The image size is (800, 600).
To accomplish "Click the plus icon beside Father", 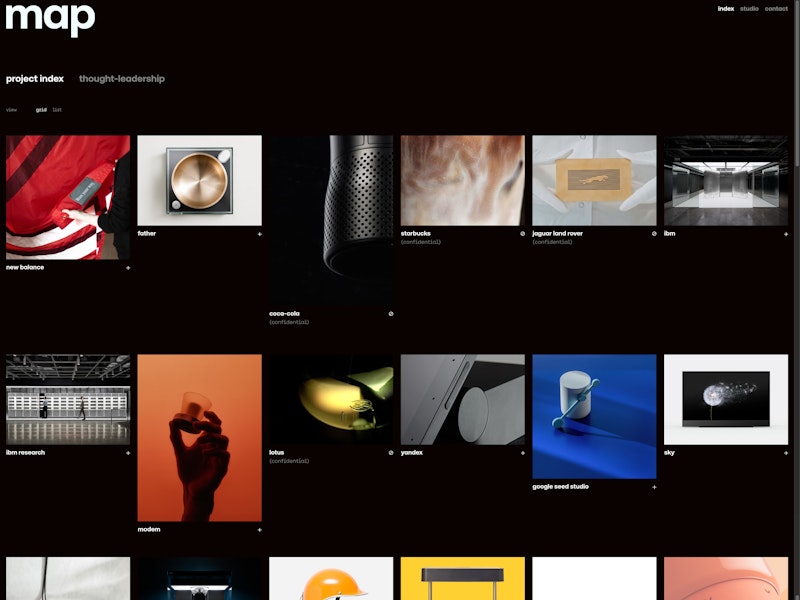I will 260,234.
